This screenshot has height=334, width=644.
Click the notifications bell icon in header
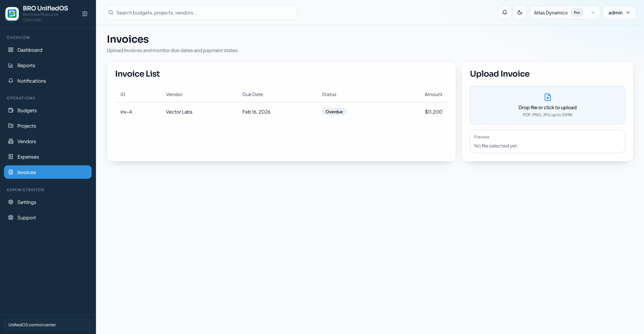(x=504, y=12)
